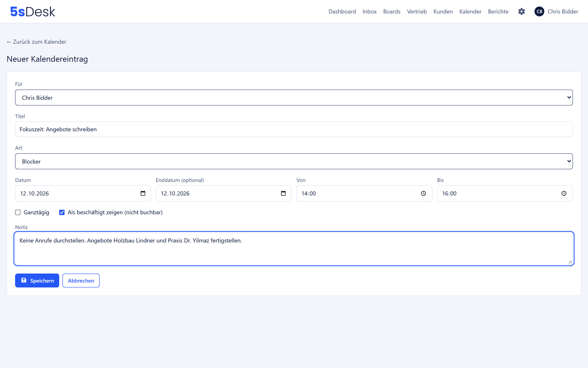Viewport: 588px width, 368px height.
Task: Click the Abbrechen button
Action: pyautogui.click(x=81, y=280)
